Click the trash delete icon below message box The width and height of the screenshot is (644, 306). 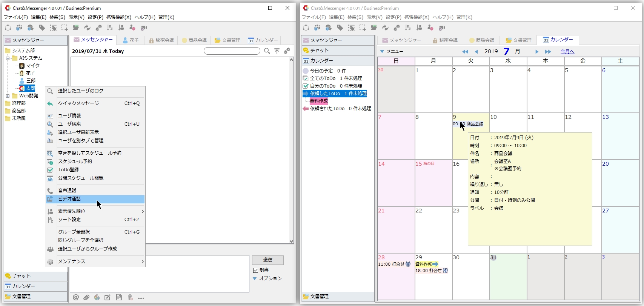(x=130, y=298)
